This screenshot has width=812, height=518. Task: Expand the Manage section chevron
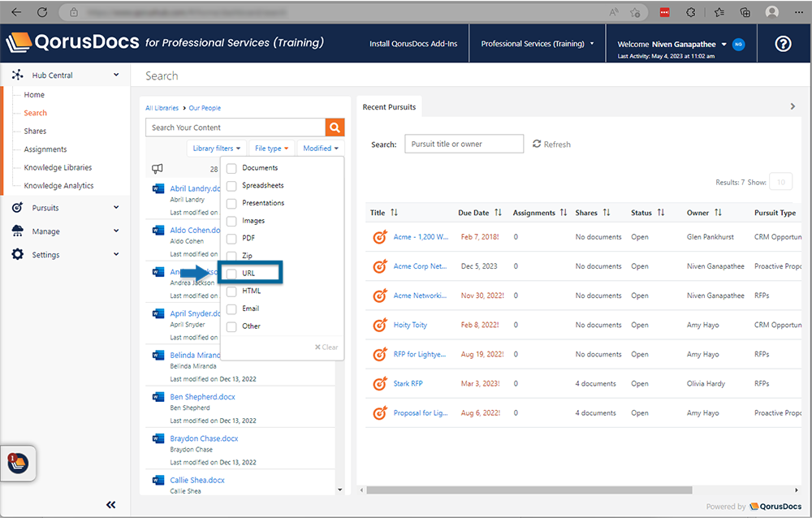point(116,231)
